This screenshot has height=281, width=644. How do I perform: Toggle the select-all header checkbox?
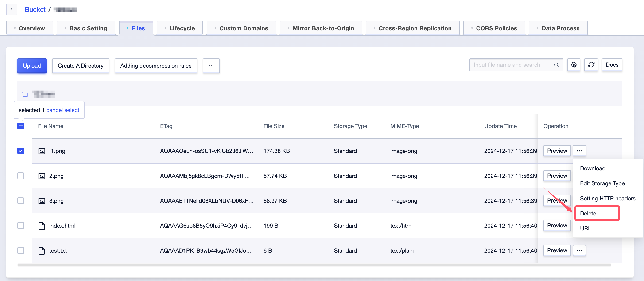coord(21,126)
